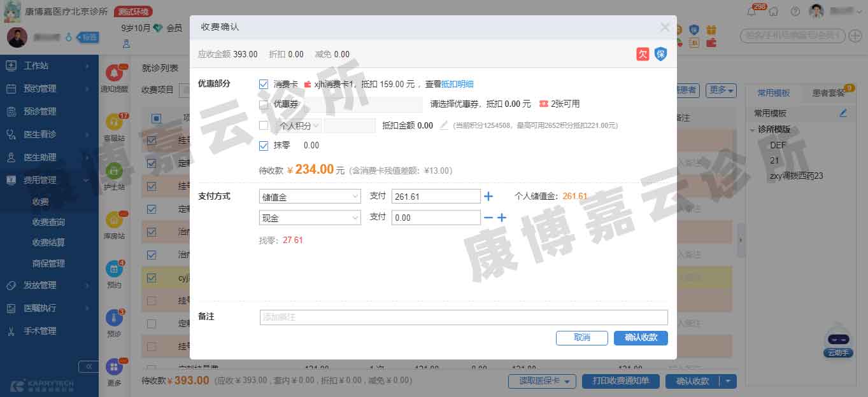Click pencil edit icon beside 抵扣金额
The image size is (868, 397).
pyautogui.click(x=445, y=125)
